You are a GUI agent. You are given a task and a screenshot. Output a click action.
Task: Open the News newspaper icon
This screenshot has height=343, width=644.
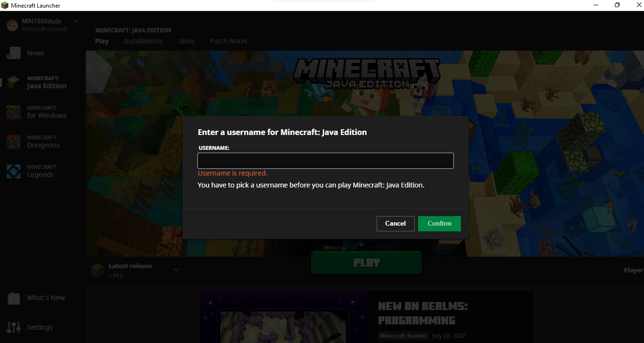[x=13, y=53]
